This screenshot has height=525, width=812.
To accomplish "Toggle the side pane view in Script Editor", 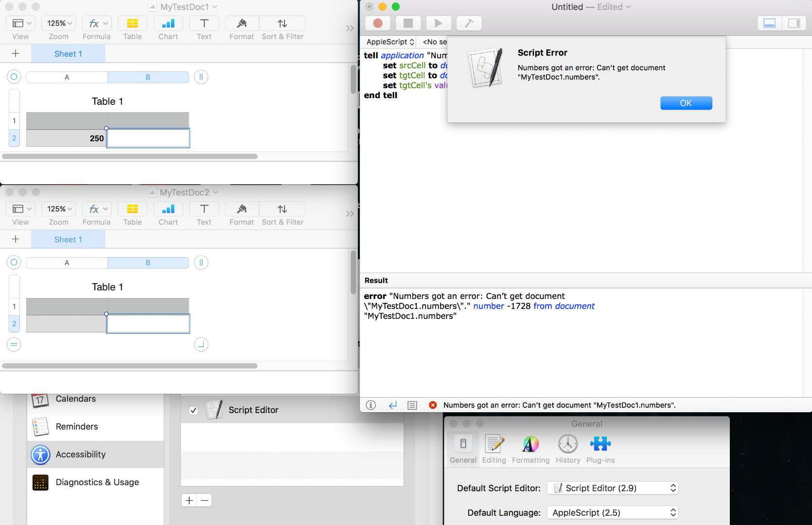I will coord(794,23).
